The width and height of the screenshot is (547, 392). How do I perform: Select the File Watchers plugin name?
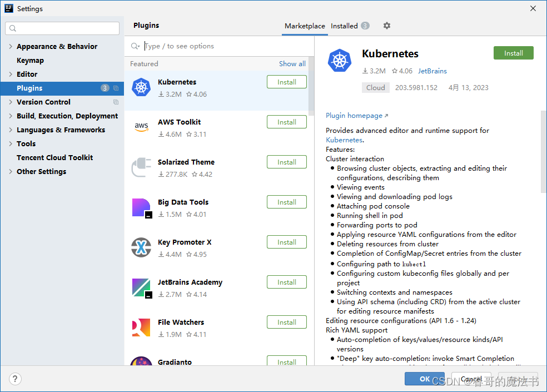[x=181, y=322]
